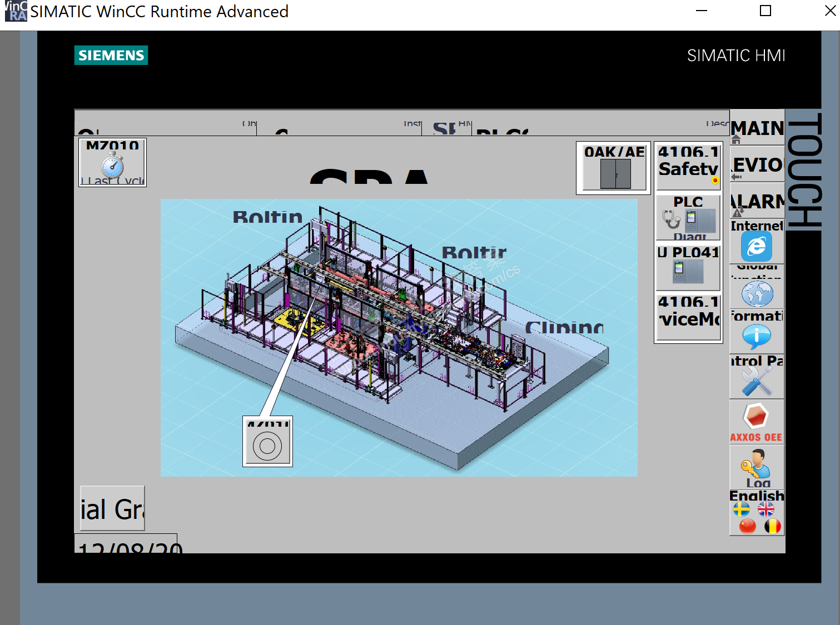Screen dimensions: 840x625
Task: Go to the MAIN home screen
Action: tap(757, 128)
